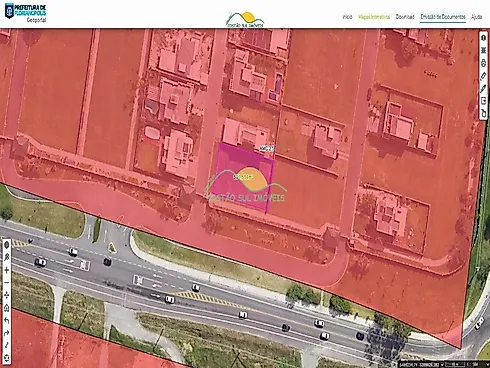The width and height of the screenshot is (490, 368).
Task: Open the Download menu item
Action: pyautogui.click(x=405, y=17)
